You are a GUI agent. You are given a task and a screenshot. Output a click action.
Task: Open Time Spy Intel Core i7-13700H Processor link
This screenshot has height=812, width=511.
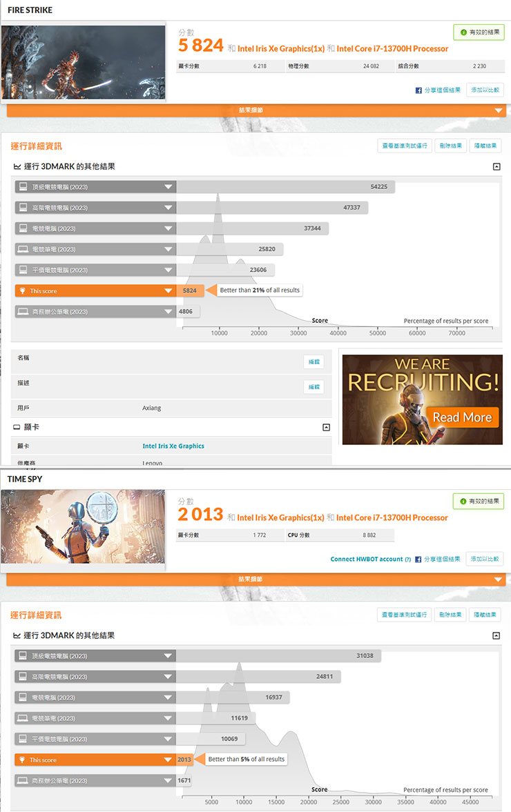click(392, 518)
